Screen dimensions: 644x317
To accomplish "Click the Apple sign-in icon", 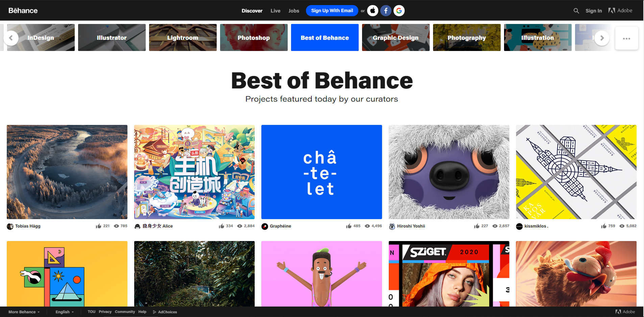I will coord(373,11).
